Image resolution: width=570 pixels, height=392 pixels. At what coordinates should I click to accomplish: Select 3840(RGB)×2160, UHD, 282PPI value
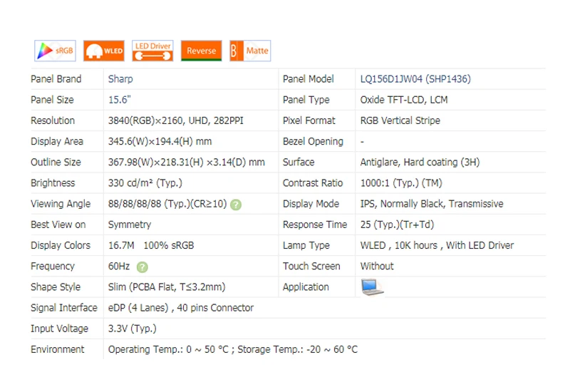(176, 120)
